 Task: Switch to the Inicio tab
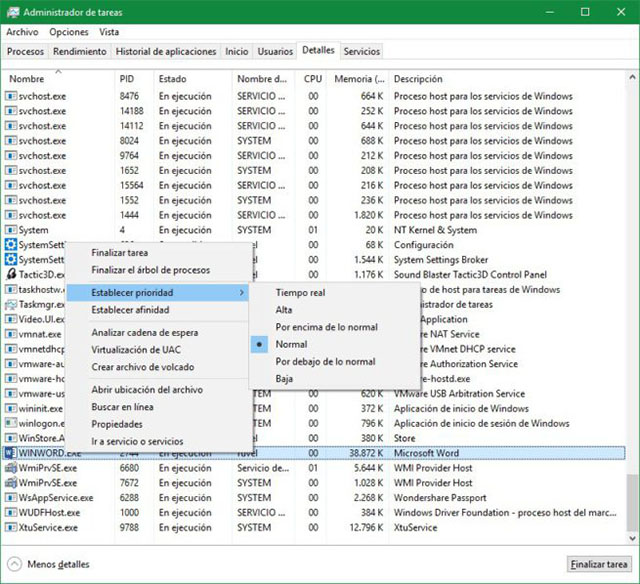coord(237,51)
